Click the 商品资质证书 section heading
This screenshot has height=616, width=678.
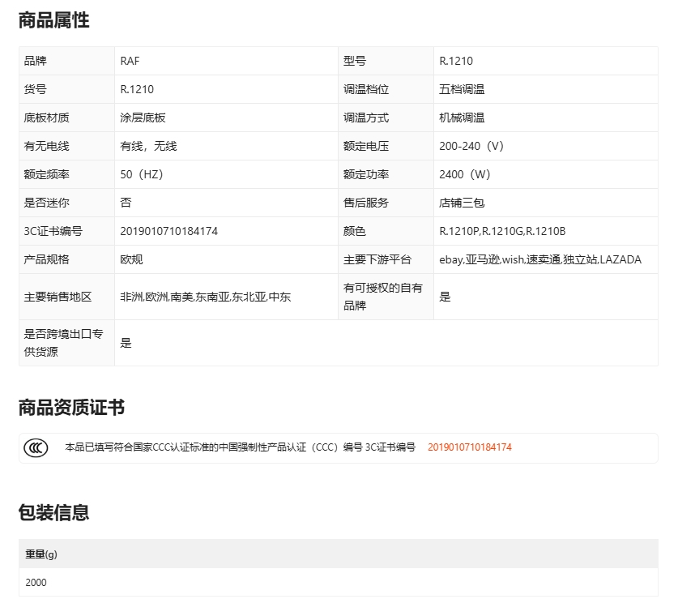tap(71, 408)
